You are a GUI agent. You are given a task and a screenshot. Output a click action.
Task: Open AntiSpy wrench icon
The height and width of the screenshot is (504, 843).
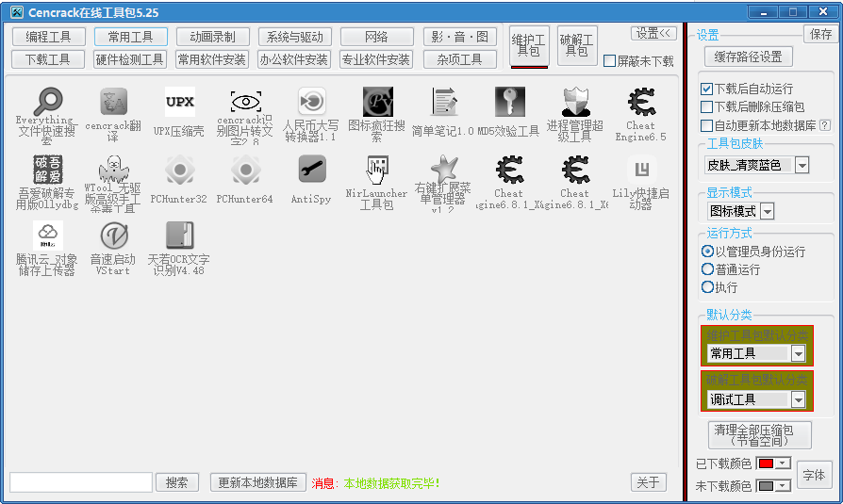pyautogui.click(x=312, y=170)
